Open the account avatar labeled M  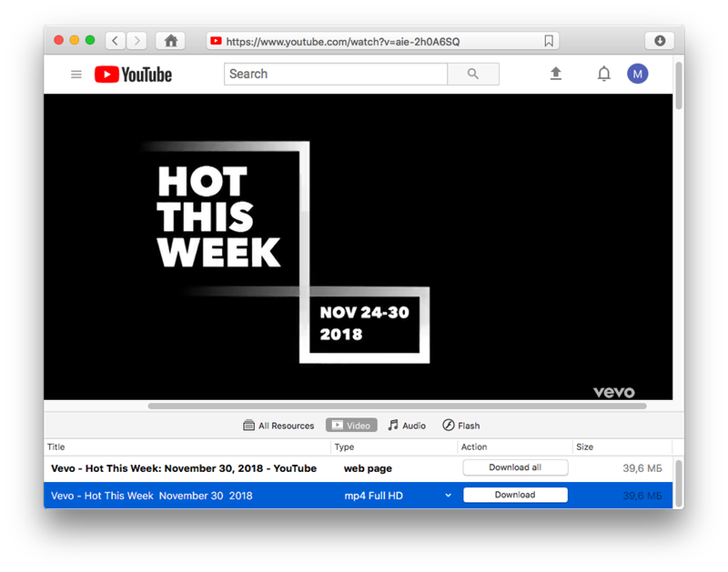coord(638,74)
